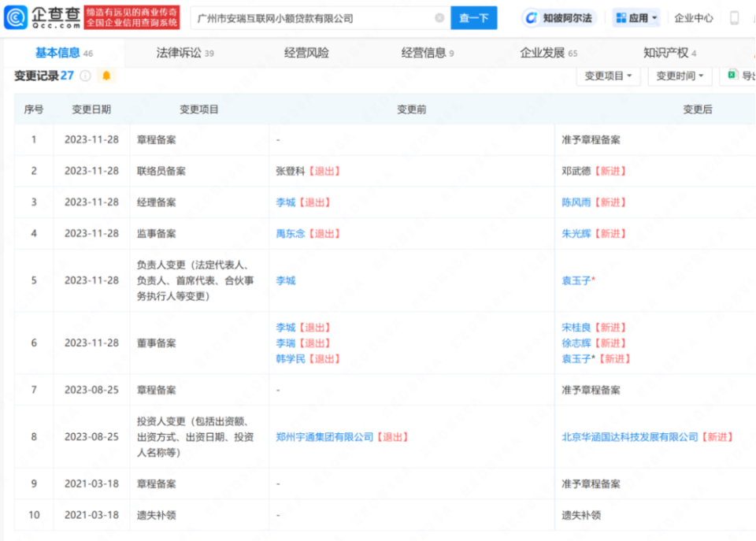The height and width of the screenshot is (541, 756).
Task: Switch to the 企业发展 tab
Action: tap(548, 53)
